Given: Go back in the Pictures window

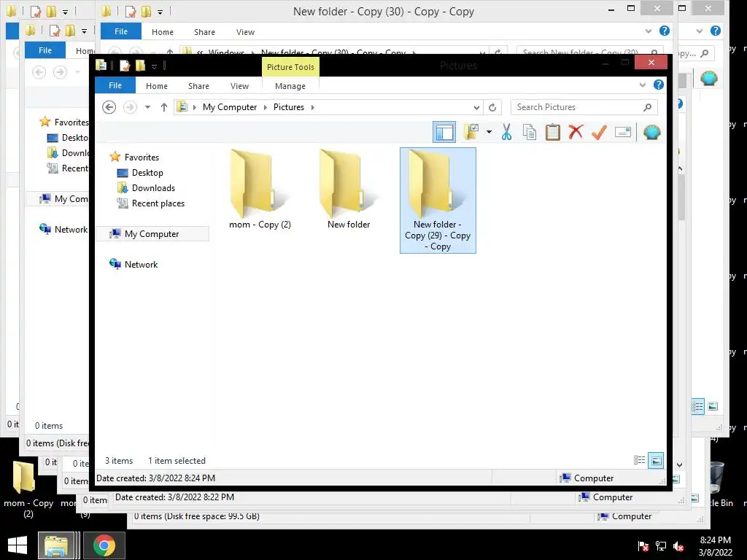Looking at the screenshot, I should pos(109,107).
